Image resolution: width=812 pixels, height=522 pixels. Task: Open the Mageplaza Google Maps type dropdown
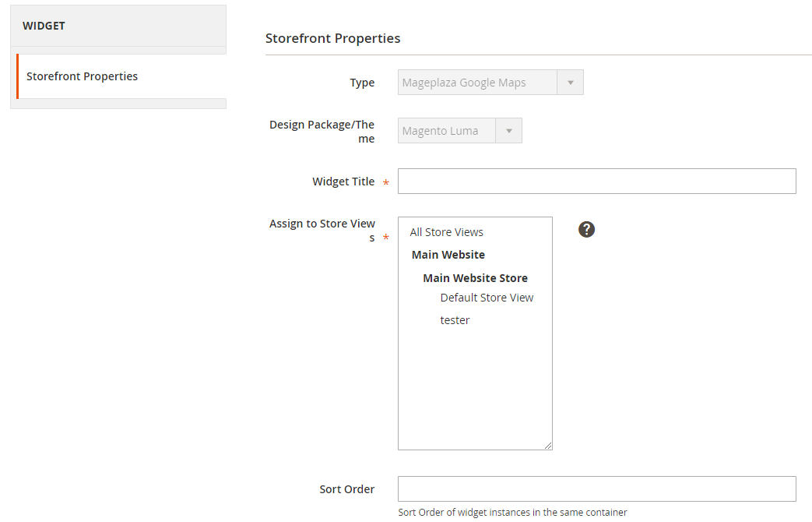[478, 83]
